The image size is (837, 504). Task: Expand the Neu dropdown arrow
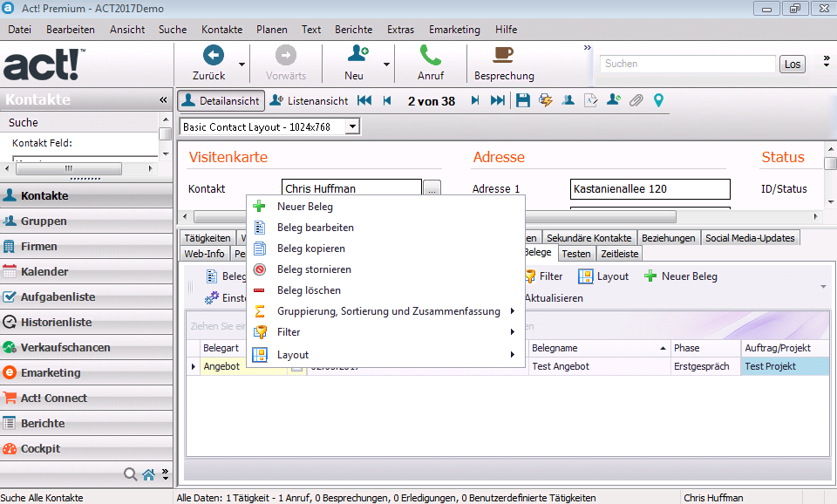tap(386, 64)
